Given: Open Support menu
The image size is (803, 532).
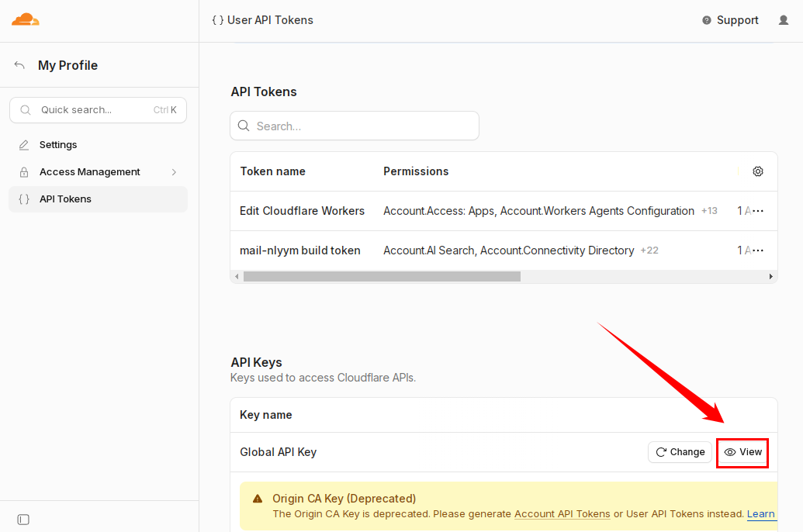Looking at the screenshot, I should (730, 20).
